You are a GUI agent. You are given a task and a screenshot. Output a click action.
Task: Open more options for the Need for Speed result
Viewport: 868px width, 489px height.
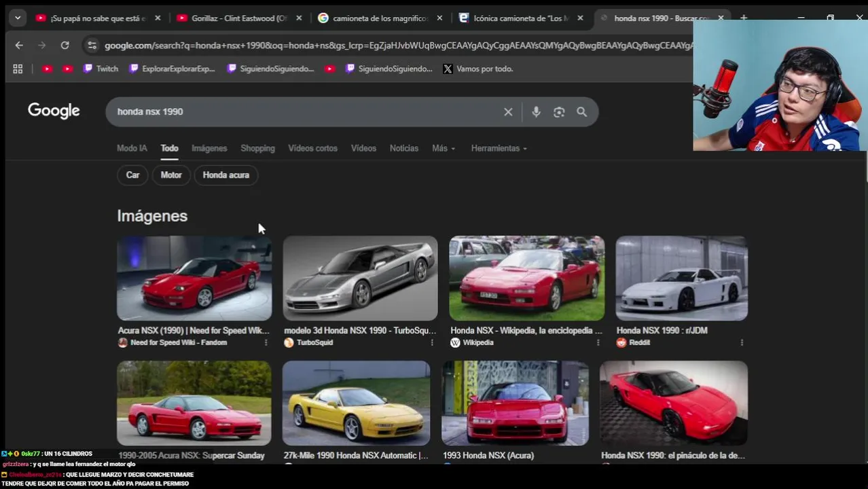tap(266, 343)
